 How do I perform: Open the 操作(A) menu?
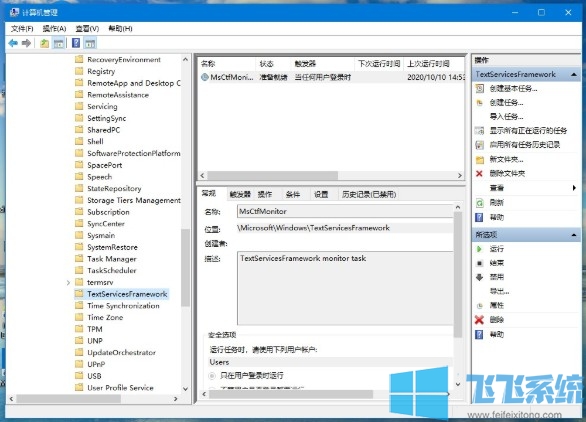(55, 28)
